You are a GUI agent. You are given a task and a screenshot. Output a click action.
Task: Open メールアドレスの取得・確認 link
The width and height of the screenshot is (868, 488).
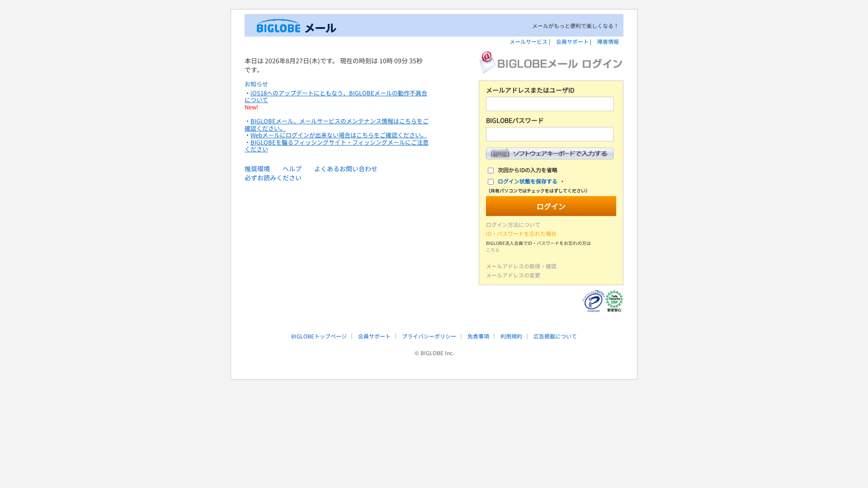tap(521, 266)
